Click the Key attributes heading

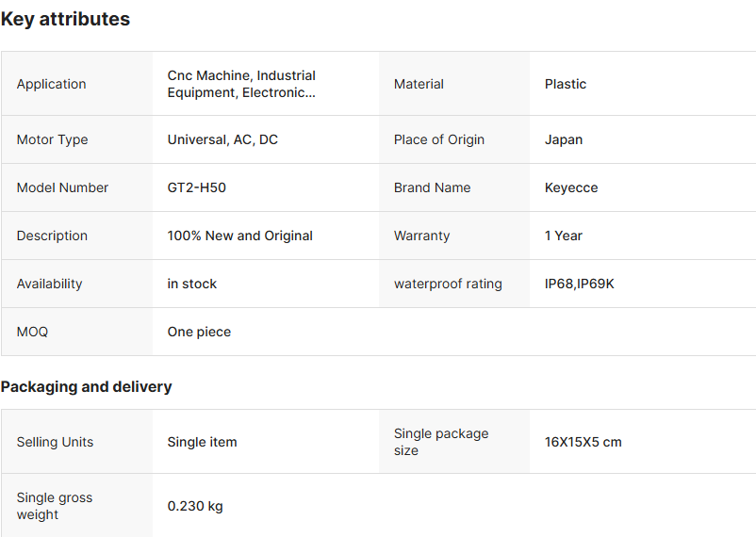tap(65, 19)
